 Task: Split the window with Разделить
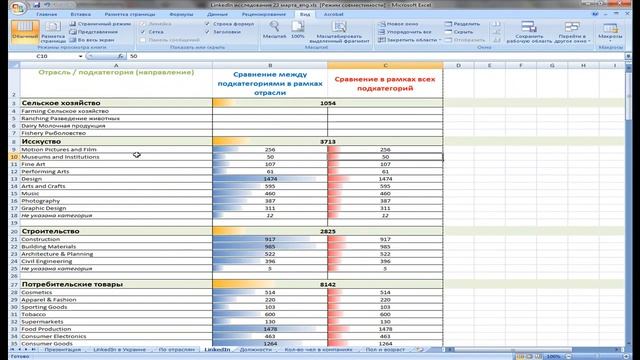[462, 24]
